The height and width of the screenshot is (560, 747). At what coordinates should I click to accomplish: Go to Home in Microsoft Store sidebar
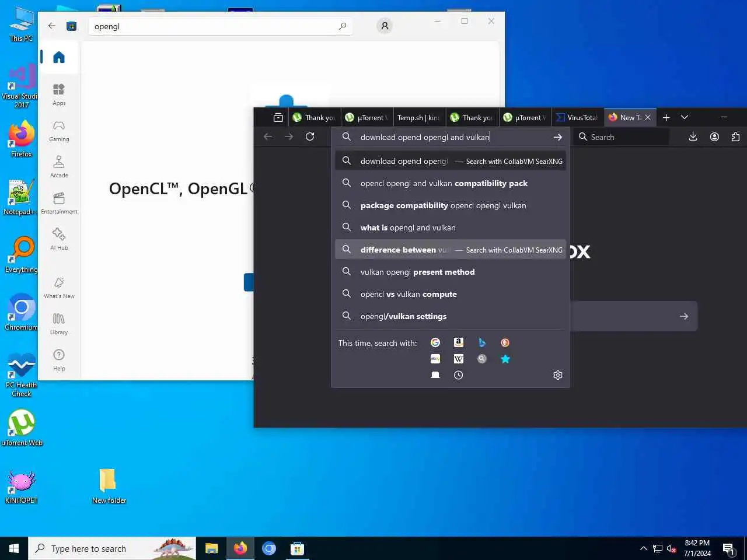tap(59, 57)
